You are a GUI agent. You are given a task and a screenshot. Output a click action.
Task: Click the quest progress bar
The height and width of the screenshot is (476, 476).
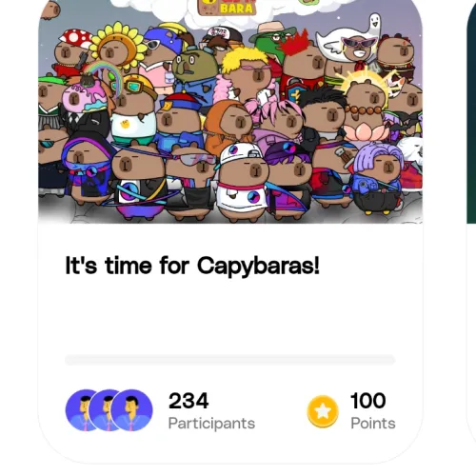click(x=229, y=360)
